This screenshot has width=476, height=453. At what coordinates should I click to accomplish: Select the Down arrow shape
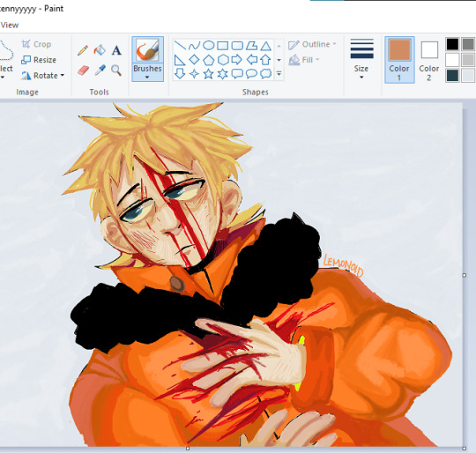click(180, 74)
